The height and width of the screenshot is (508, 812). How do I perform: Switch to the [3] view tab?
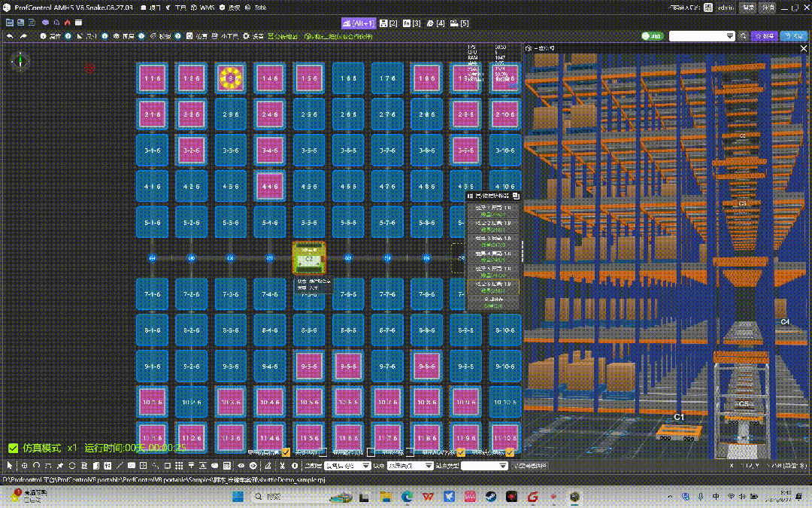[x=412, y=23]
